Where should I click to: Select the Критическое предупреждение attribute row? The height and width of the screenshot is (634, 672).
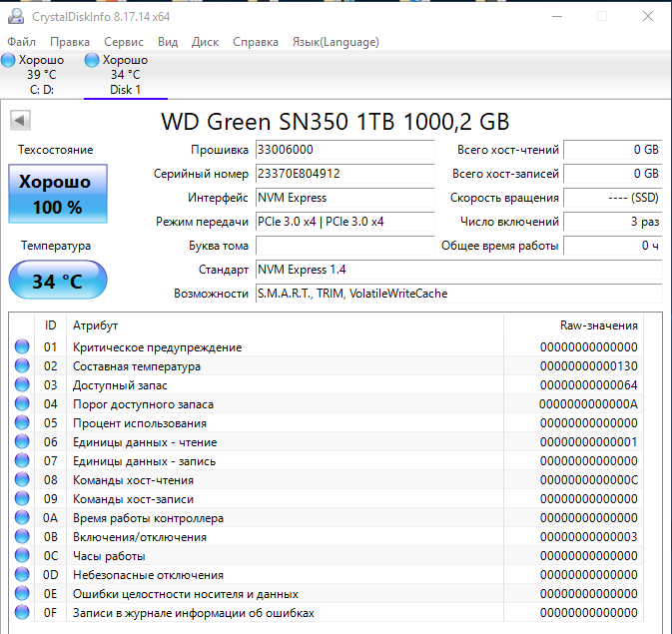click(x=327, y=346)
